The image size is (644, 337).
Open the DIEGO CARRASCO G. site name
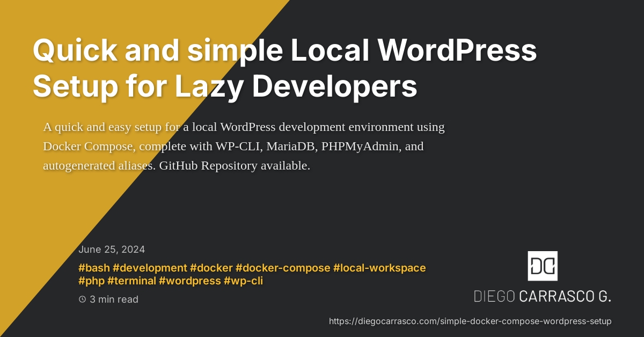point(543,295)
